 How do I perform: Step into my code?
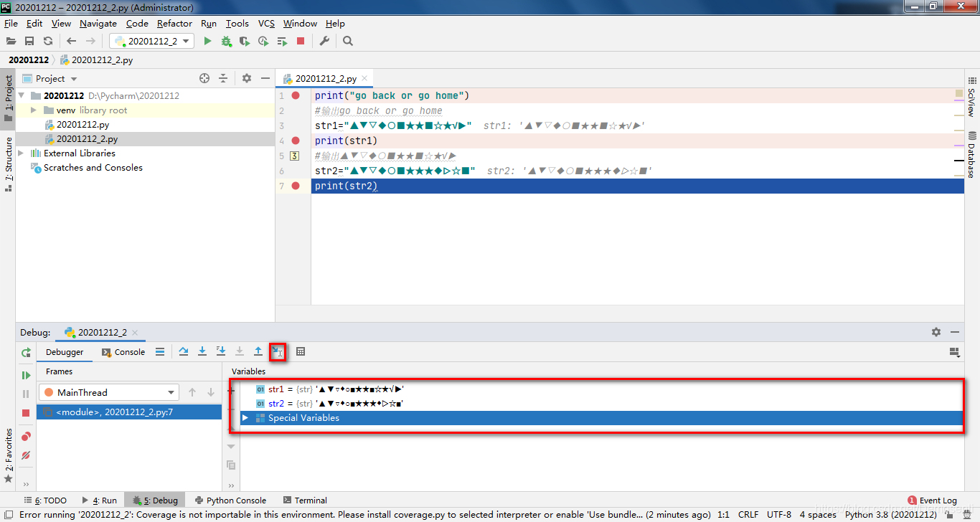pyautogui.click(x=221, y=351)
